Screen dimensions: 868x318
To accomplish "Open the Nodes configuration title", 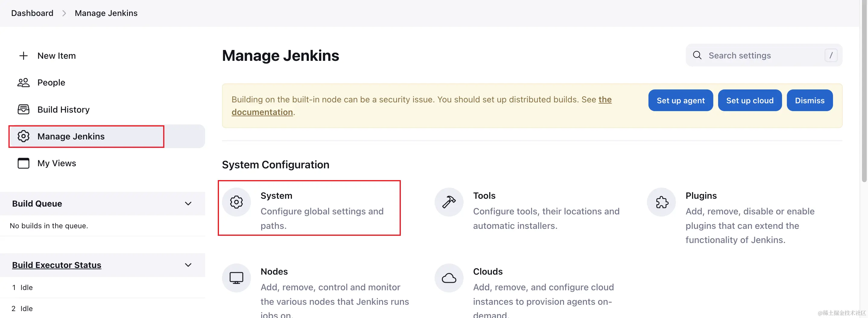I will point(274,272).
